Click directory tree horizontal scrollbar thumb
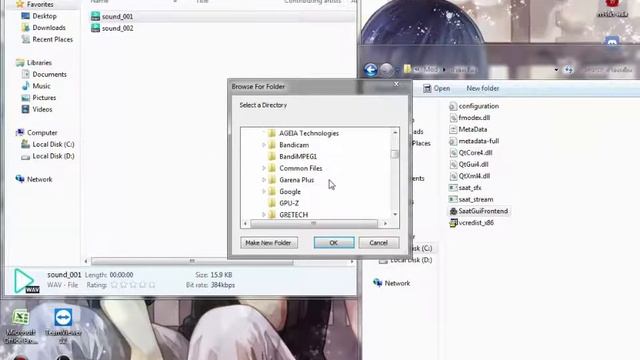Image resolution: width=640 pixels, height=360 pixels. click(x=313, y=223)
